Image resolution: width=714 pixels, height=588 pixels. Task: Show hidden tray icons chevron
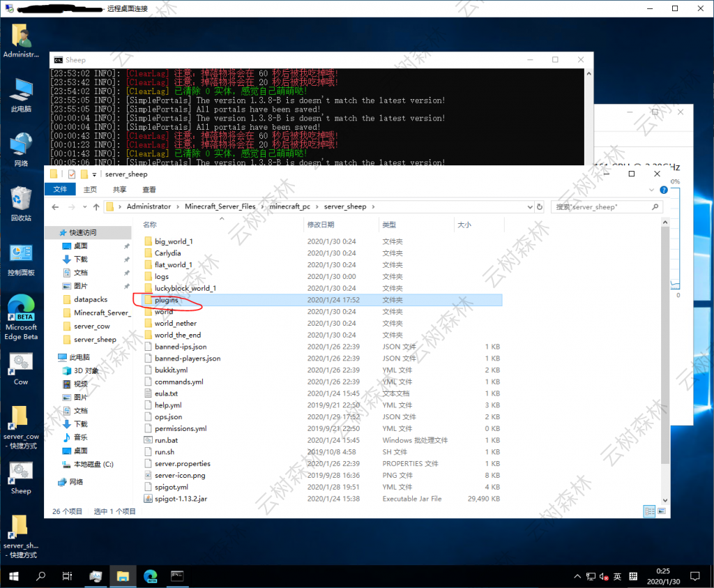pyautogui.click(x=577, y=577)
